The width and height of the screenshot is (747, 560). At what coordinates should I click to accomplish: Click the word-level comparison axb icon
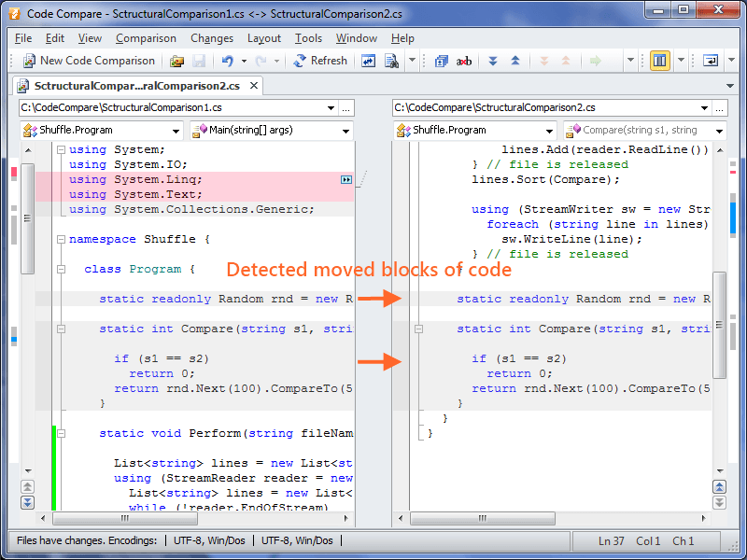point(463,62)
